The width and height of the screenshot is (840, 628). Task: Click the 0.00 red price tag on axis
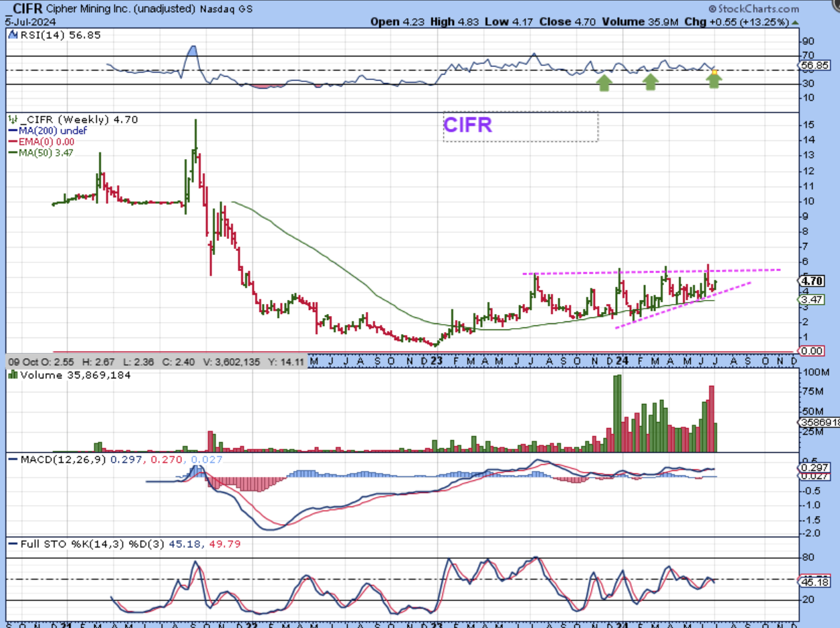click(811, 350)
